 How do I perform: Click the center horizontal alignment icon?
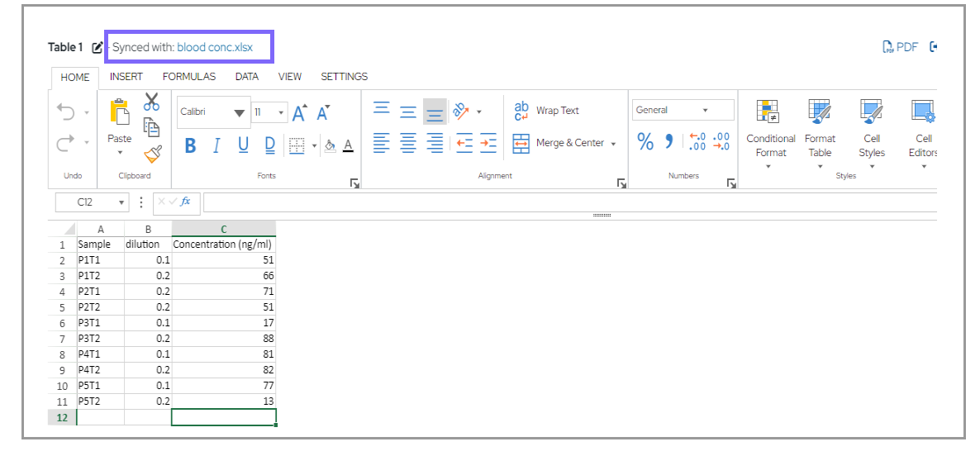[408, 143]
